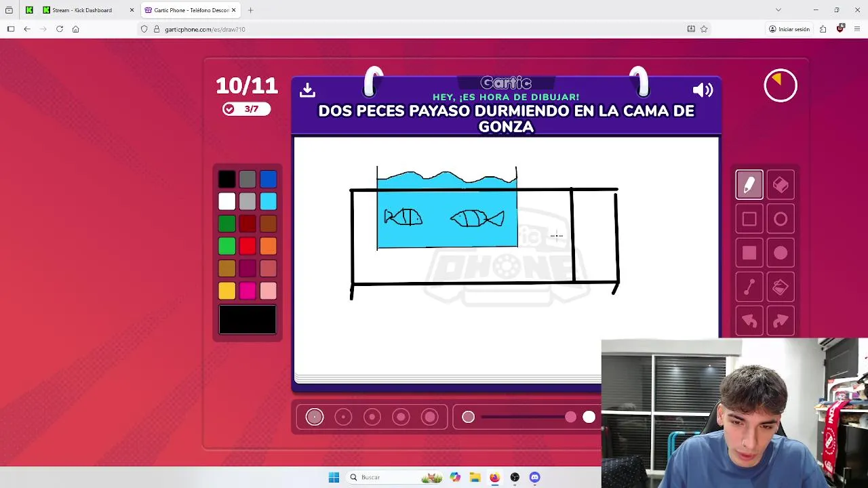Viewport: 868px width, 488px height.
Task: Mute the game sound
Action: click(x=703, y=90)
